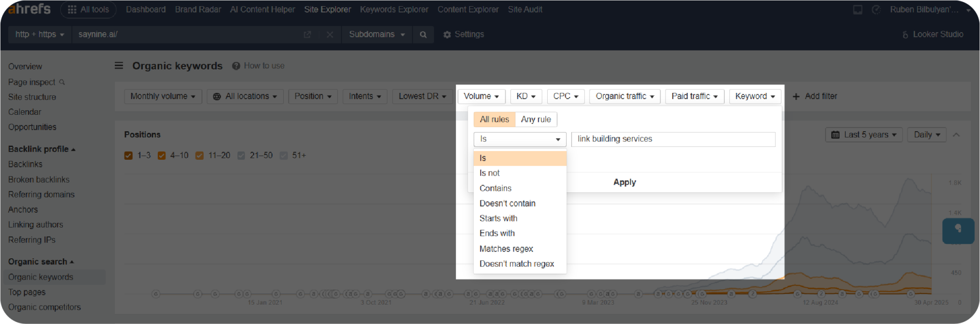The height and width of the screenshot is (324, 980).
Task: Open the Subdomains mode dropdown
Action: pyautogui.click(x=377, y=35)
